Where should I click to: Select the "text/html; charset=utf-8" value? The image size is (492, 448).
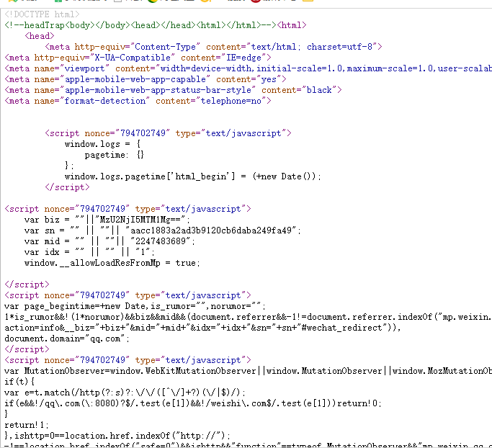313,47
